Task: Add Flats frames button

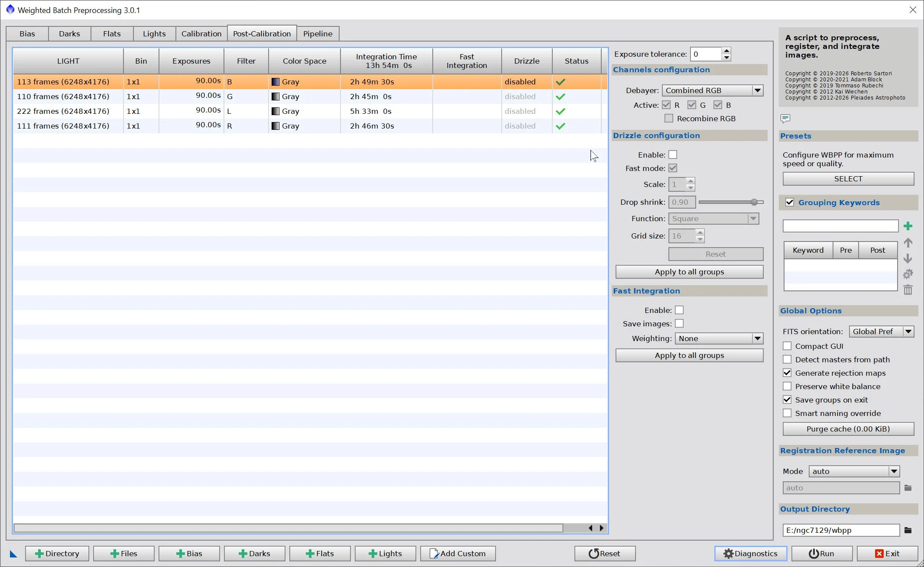Action: [320, 554]
